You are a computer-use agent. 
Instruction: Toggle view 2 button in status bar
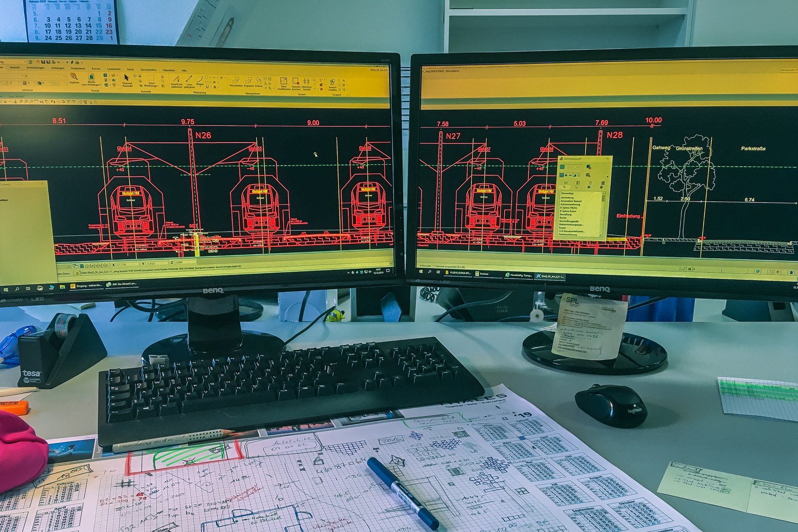[85, 266]
